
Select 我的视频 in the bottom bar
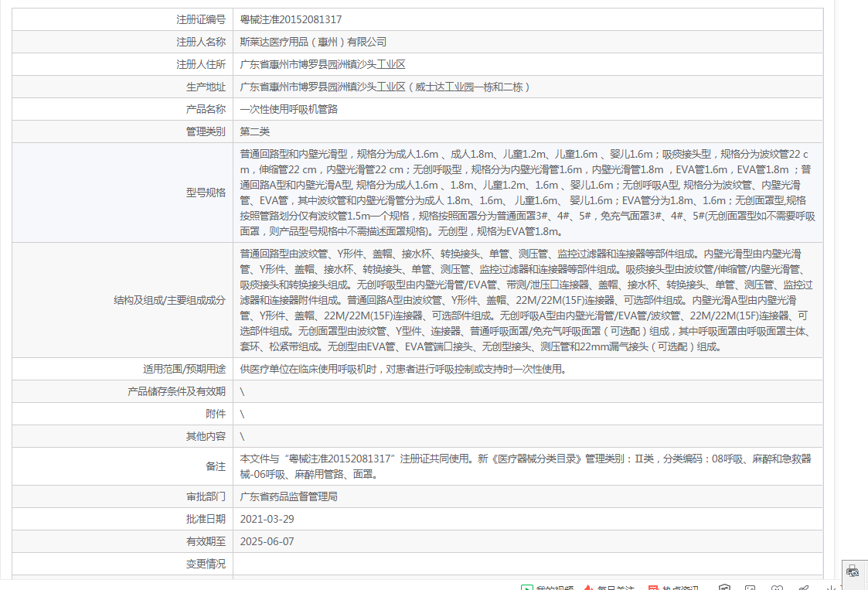point(553,586)
